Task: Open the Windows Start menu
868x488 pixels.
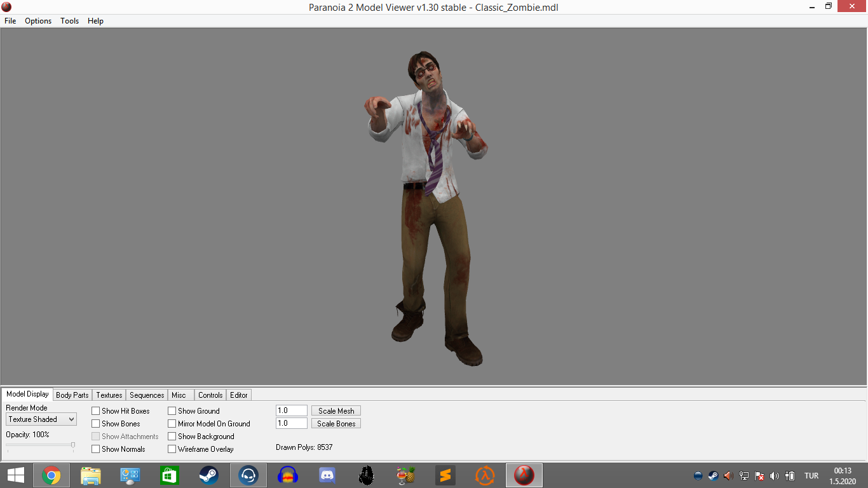Action: pos(16,475)
